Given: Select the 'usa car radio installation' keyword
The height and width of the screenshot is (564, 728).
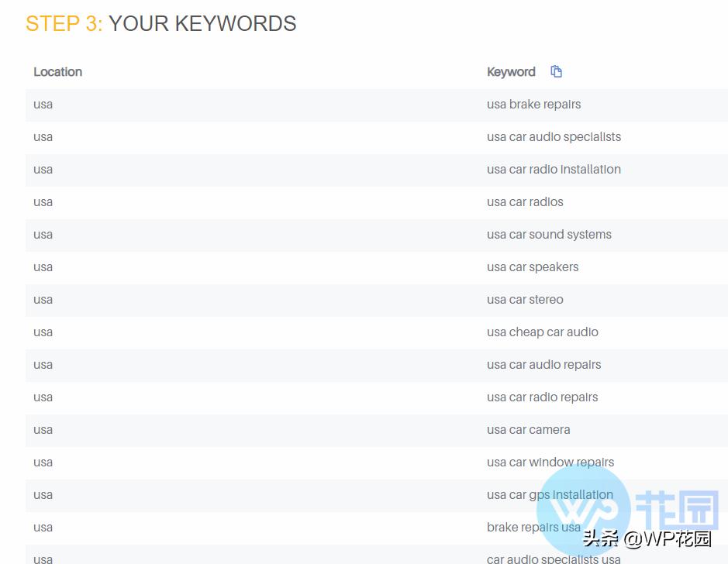Looking at the screenshot, I should (x=554, y=170).
